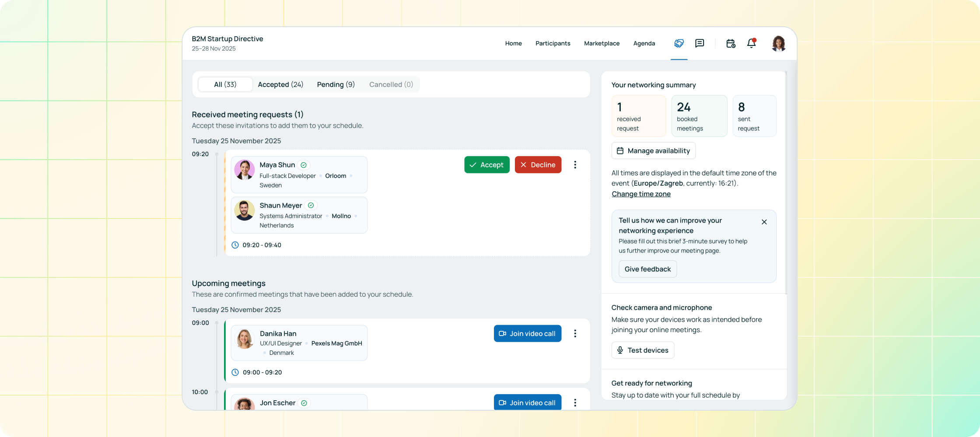
Task: Switch to the Accepted (24) tab
Action: point(280,84)
